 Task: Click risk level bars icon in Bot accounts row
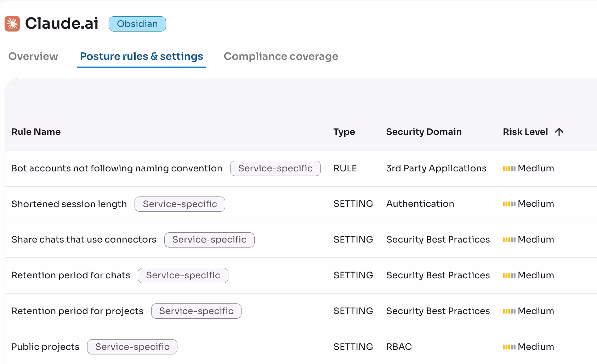[509, 169]
